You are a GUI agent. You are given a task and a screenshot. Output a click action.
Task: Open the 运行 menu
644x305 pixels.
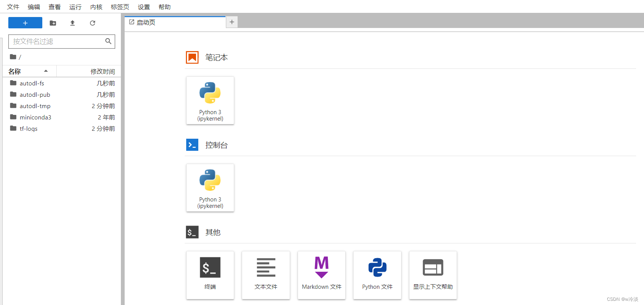click(76, 7)
